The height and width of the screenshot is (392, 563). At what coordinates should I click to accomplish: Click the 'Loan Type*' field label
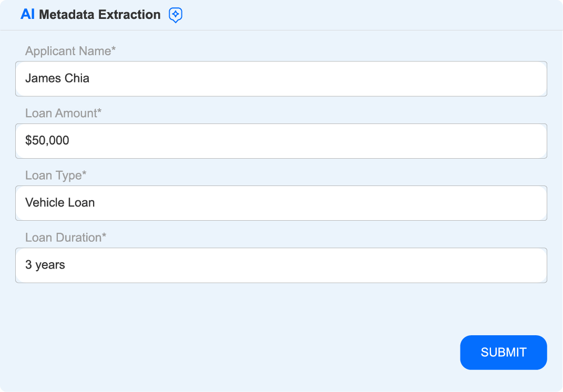(x=54, y=175)
